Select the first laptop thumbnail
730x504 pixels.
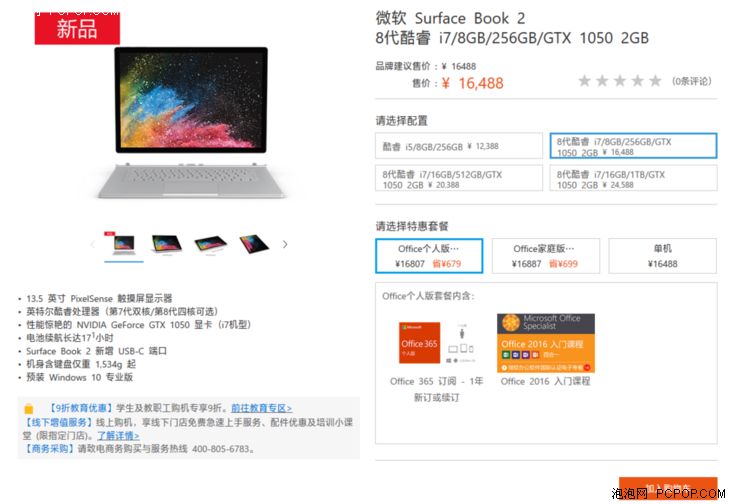click(x=124, y=245)
